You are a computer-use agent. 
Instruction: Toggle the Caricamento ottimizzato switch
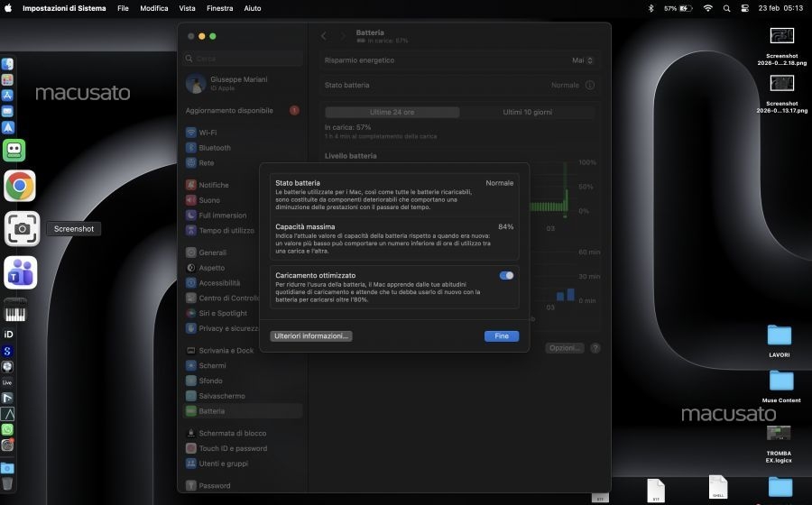(506, 275)
